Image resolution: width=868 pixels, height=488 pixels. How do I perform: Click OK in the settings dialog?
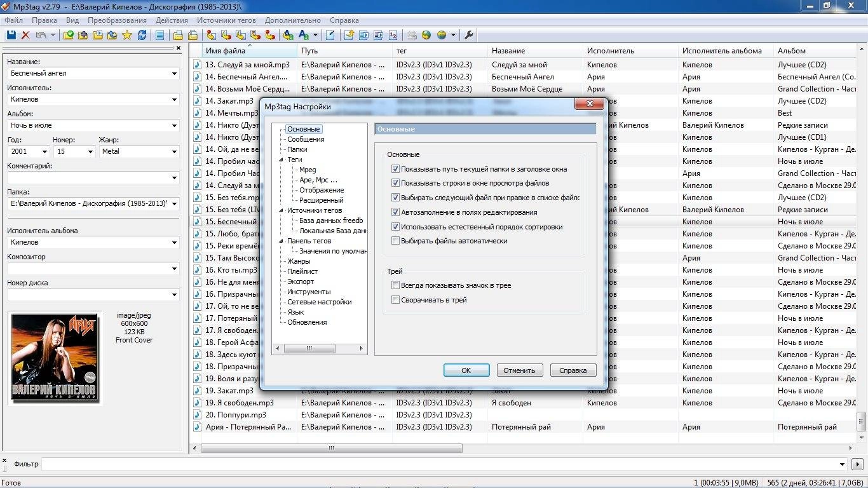pos(466,370)
